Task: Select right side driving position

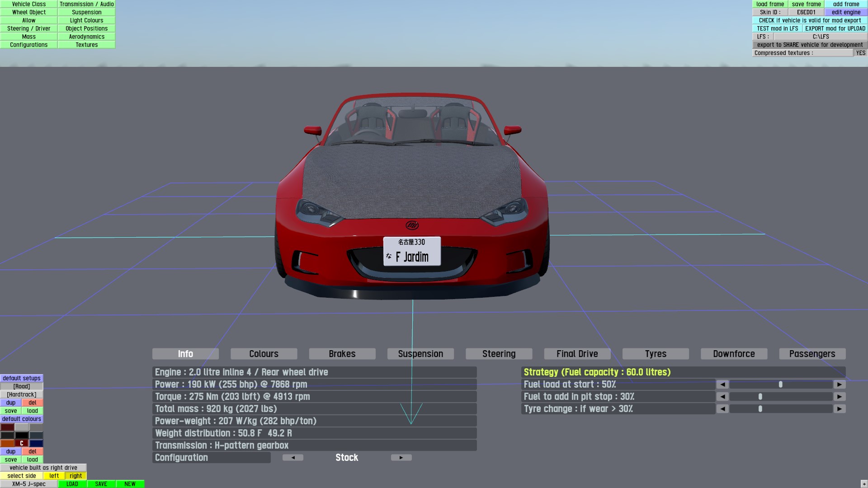Action: (x=76, y=476)
